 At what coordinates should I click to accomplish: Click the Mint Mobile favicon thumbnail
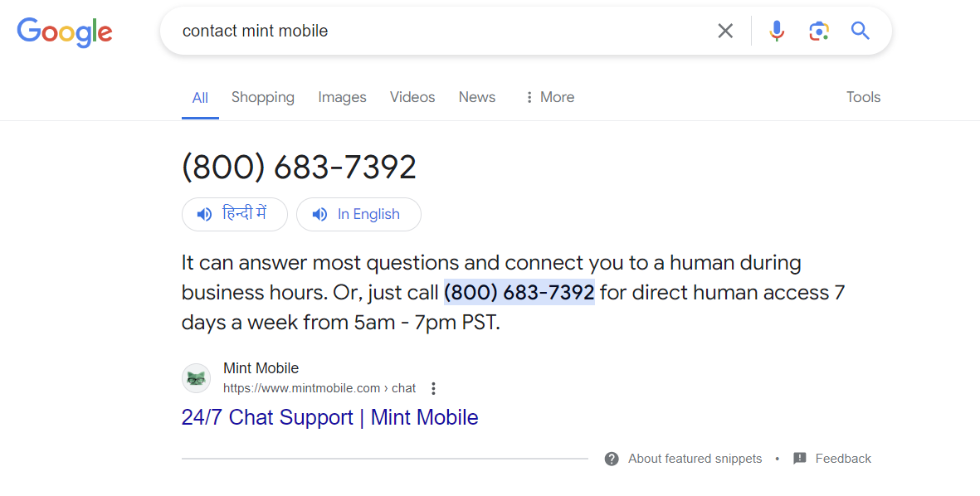tap(196, 377)
